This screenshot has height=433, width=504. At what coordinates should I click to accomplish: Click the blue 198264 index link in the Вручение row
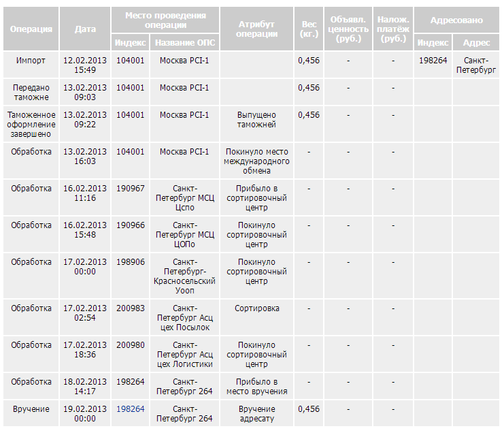(130, 409)
